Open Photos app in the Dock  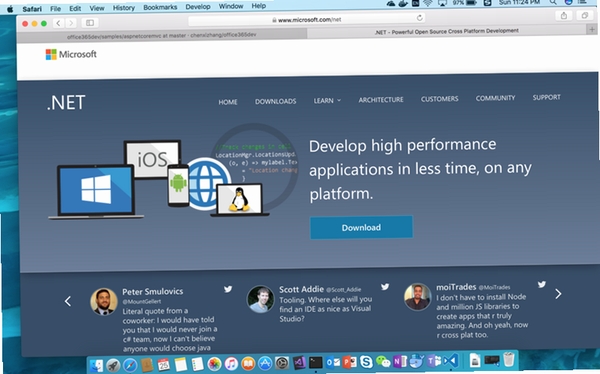(214, 363)
